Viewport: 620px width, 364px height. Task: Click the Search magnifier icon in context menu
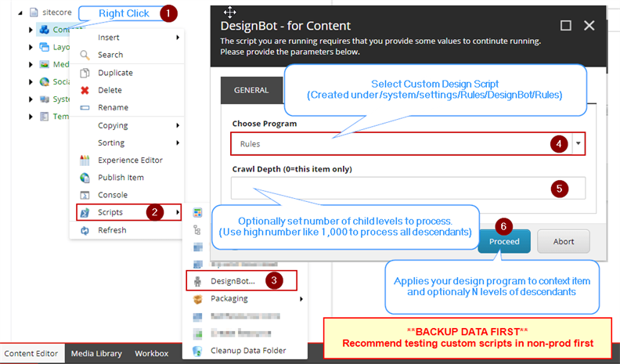(85, 55)
